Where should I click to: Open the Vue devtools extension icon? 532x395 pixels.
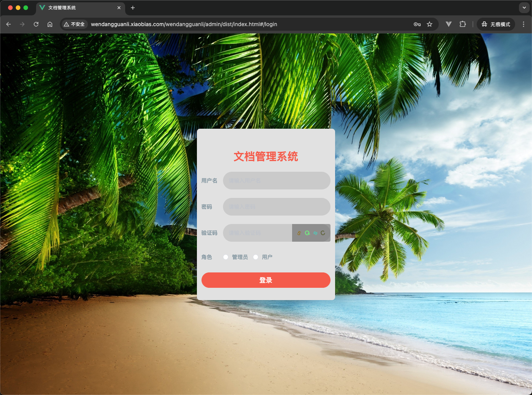449,24
